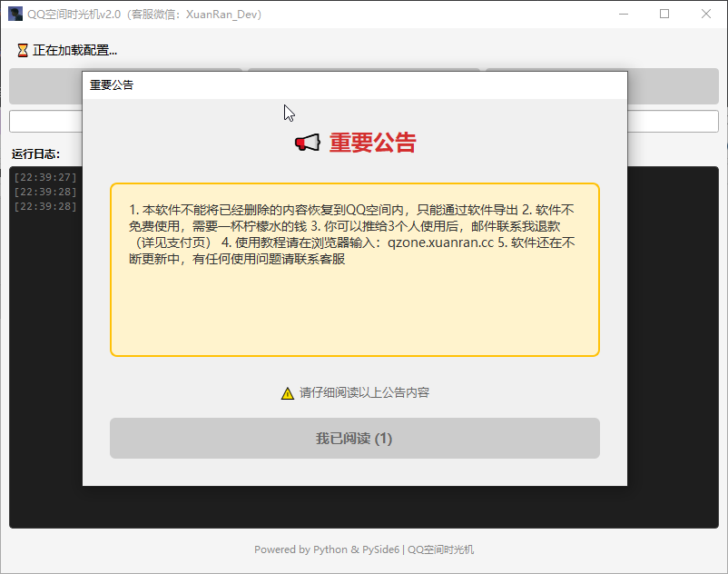
Task: Click the input field behind the dialog
Action: click(x=673, y=121)
